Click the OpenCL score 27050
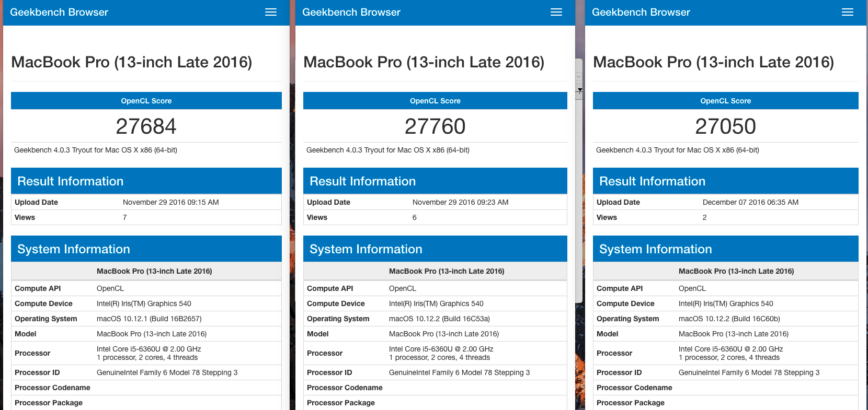 click(x=726, y=126)
